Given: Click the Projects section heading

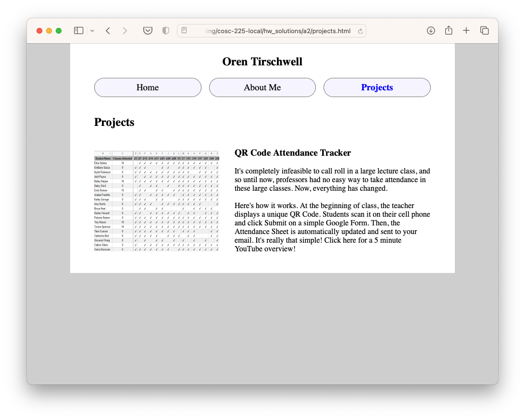Looking at the screenshot, I should 114,122.
